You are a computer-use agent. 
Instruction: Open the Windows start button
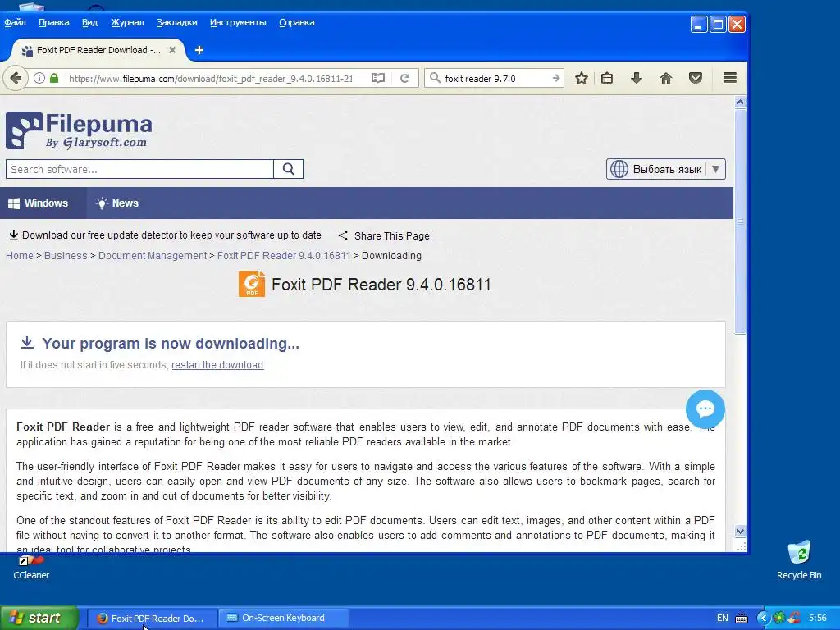(39, 618)
